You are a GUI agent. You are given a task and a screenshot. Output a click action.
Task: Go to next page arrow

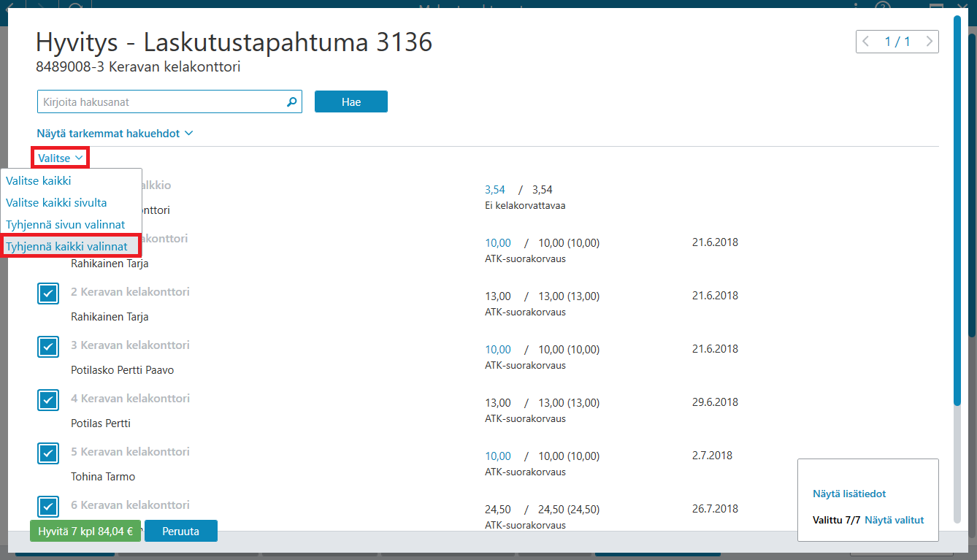coord(929,42)
